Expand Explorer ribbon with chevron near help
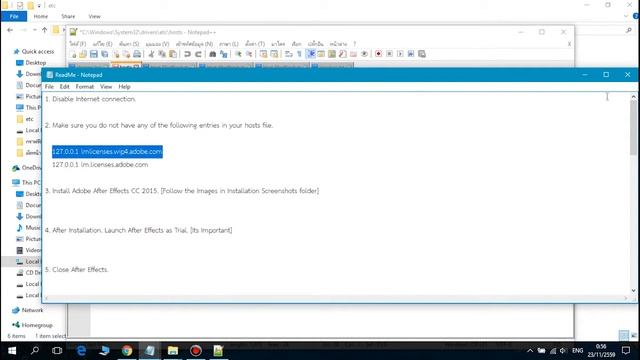Image resolution: width=640 pixels, height=360 pixels. click(626, 16)
